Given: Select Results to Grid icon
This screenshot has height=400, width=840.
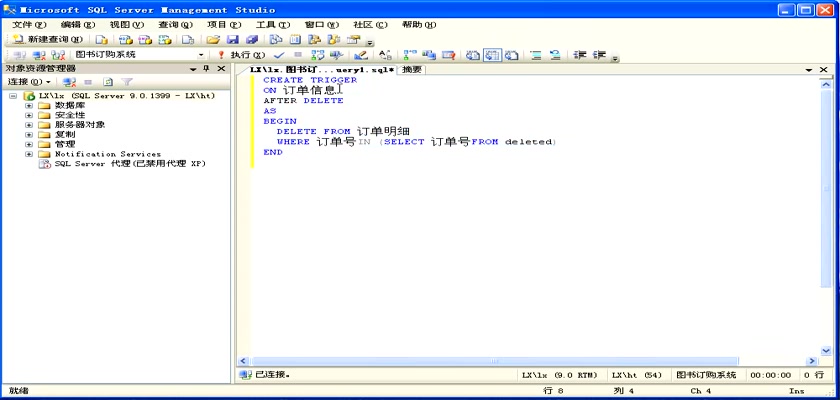Looking at the screenshot, I should click(492, 55).
